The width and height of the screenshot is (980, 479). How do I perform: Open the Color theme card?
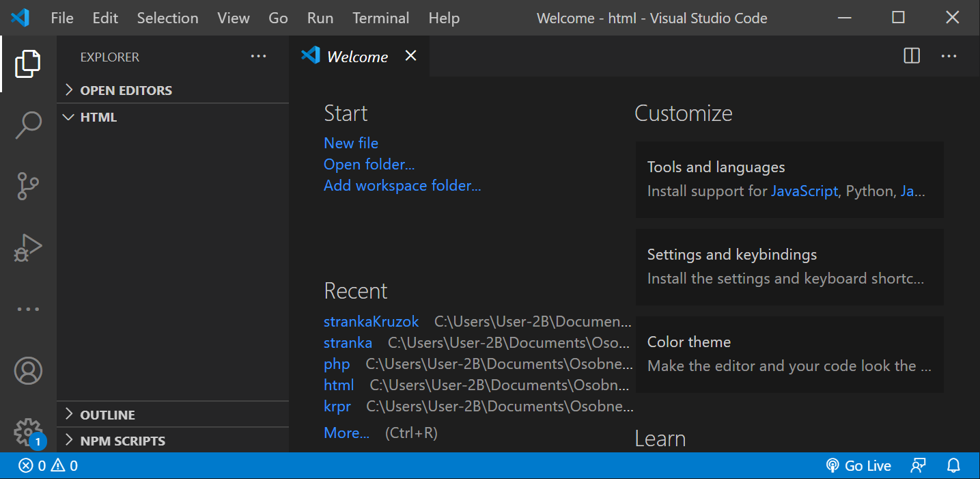tap(789, 355)
